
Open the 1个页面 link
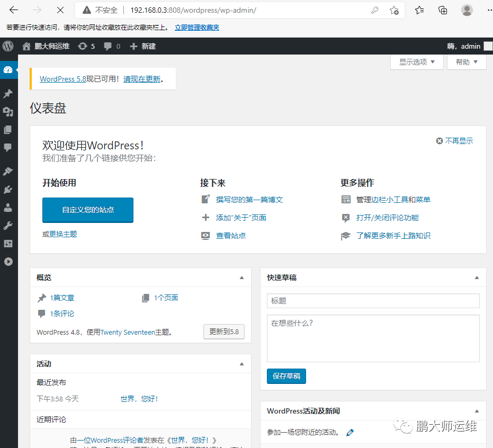point(166,298)
